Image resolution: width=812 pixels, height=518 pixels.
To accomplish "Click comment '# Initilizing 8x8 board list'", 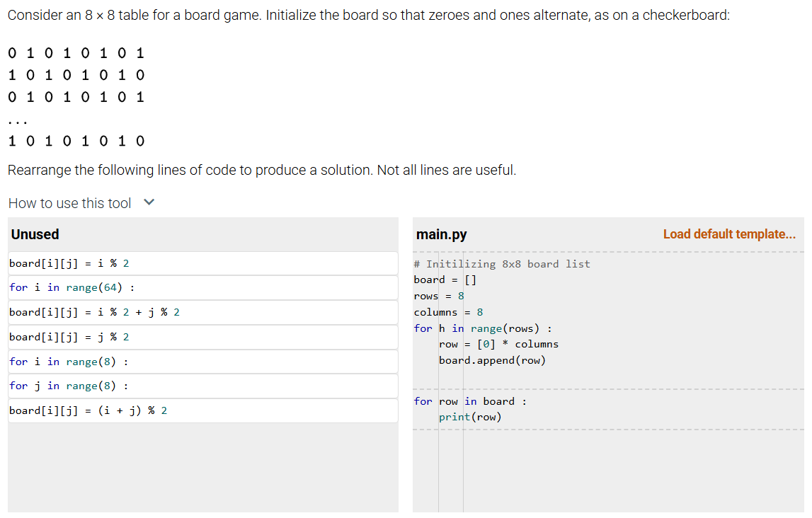I will coord(502,264).
